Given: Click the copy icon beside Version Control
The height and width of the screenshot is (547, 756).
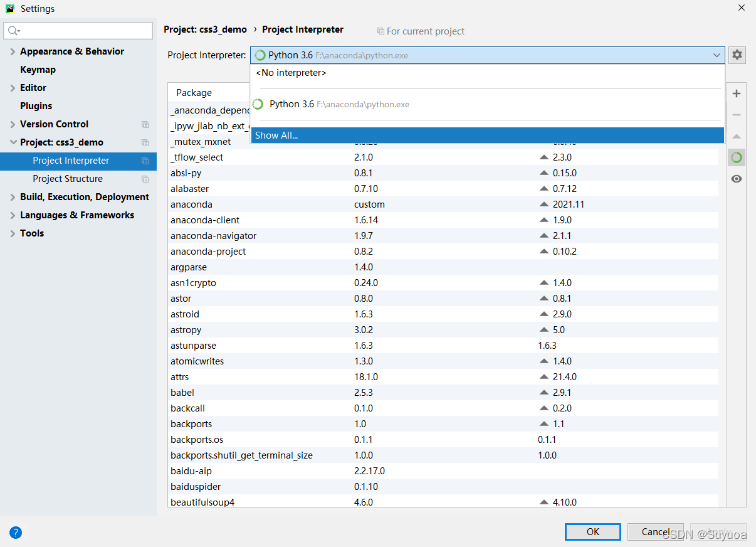Looking at the screenshot, I should point(145,124).
